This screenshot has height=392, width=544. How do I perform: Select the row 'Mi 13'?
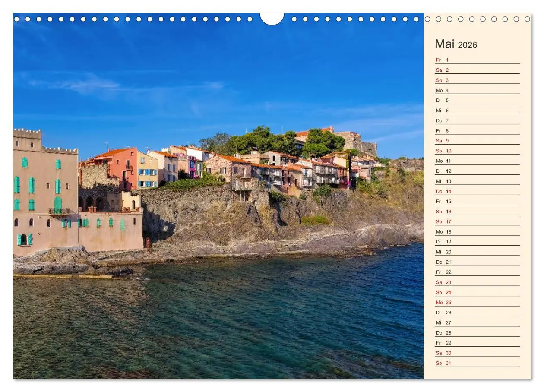coord(477,181)
